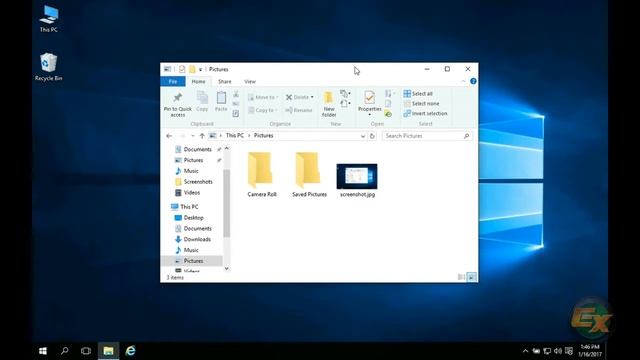Open Customize Quick Access Toolbar dropdown

[200, 70]
